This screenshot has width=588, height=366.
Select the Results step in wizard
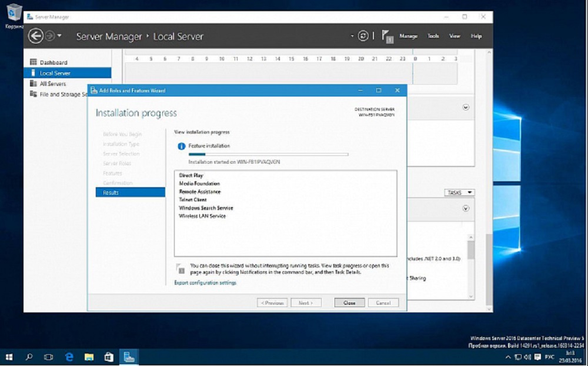point(130,192)
